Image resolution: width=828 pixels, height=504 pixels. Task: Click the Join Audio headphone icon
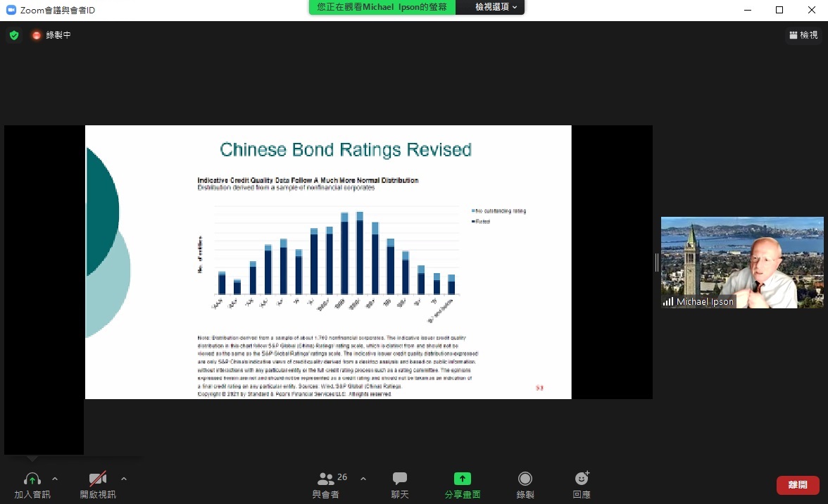(x=32, y=479)
